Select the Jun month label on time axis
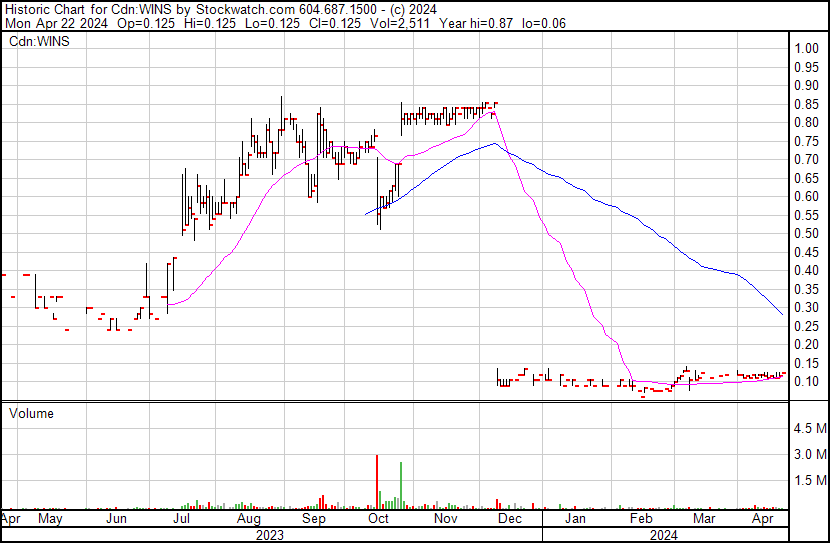This screenshot has width=830, height=543. point(116,520)
